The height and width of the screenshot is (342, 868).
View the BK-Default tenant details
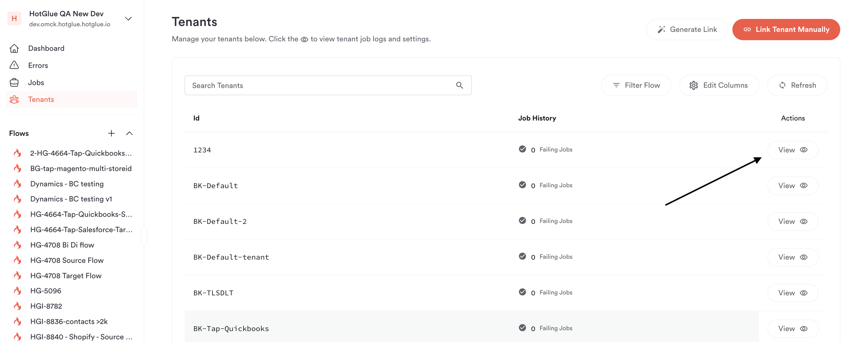793,186
